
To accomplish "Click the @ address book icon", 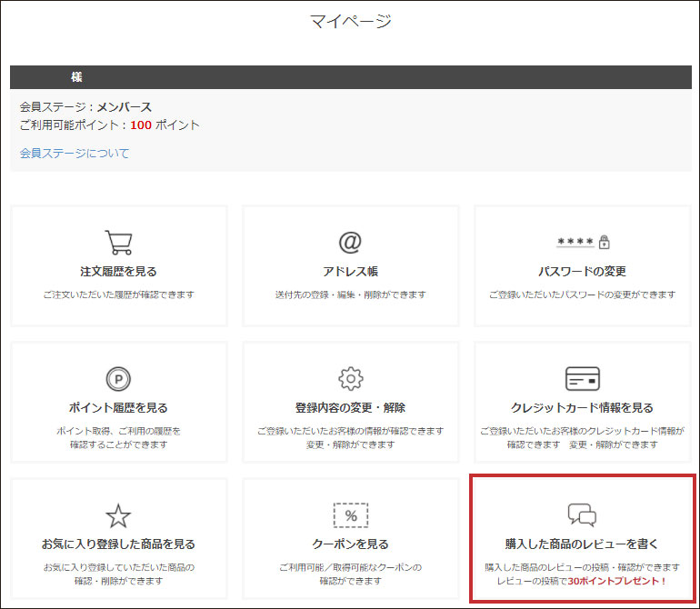I will coord(350,242).
